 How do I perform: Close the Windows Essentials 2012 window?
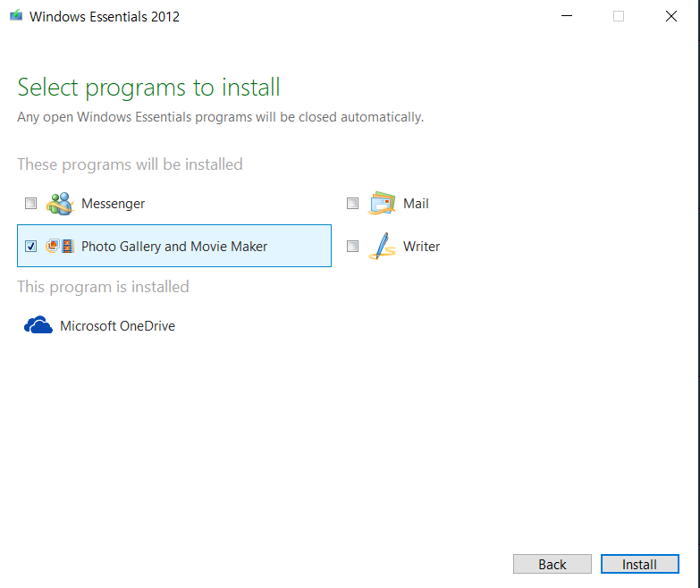(x=671, y=16)
